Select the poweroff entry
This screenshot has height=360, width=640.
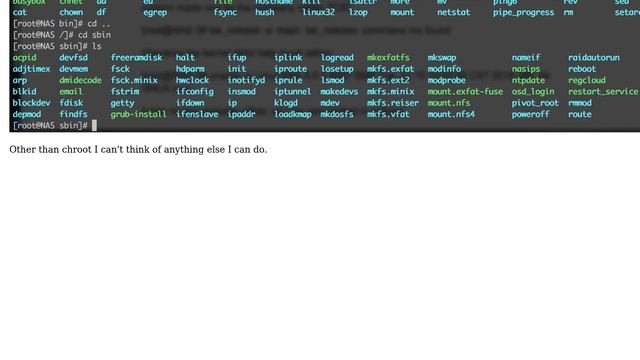pos(531,115)
